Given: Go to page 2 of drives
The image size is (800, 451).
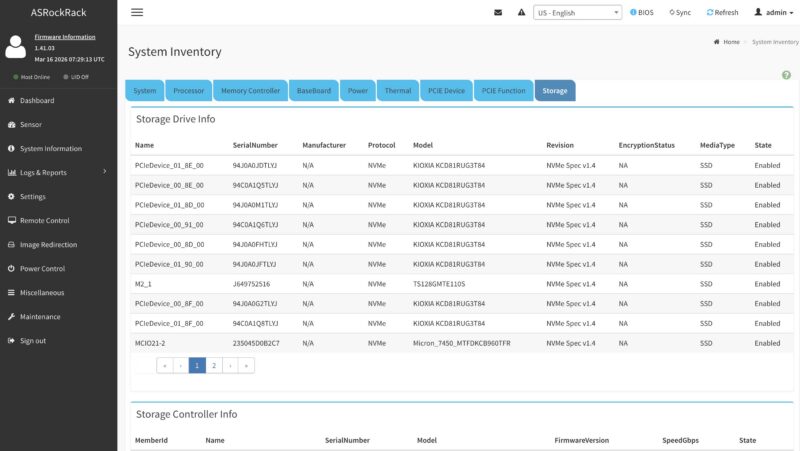Looking at the screenshot, I should (x=214, y=365).
